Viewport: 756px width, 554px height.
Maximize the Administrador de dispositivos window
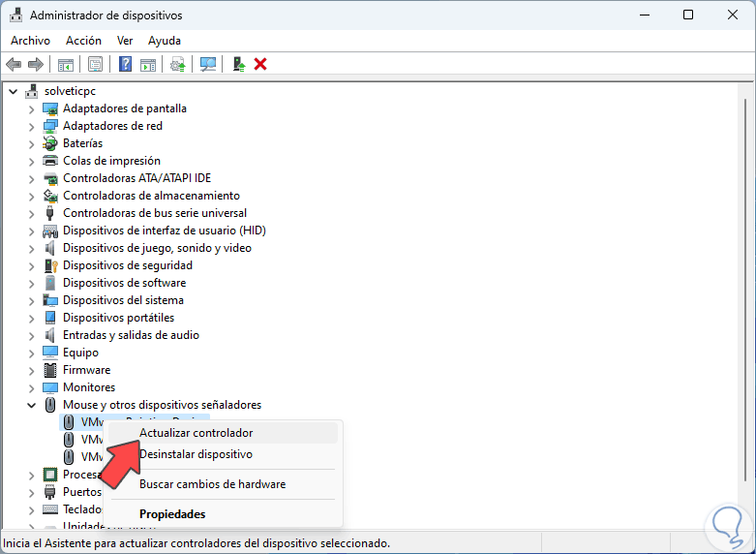point(688,15)
